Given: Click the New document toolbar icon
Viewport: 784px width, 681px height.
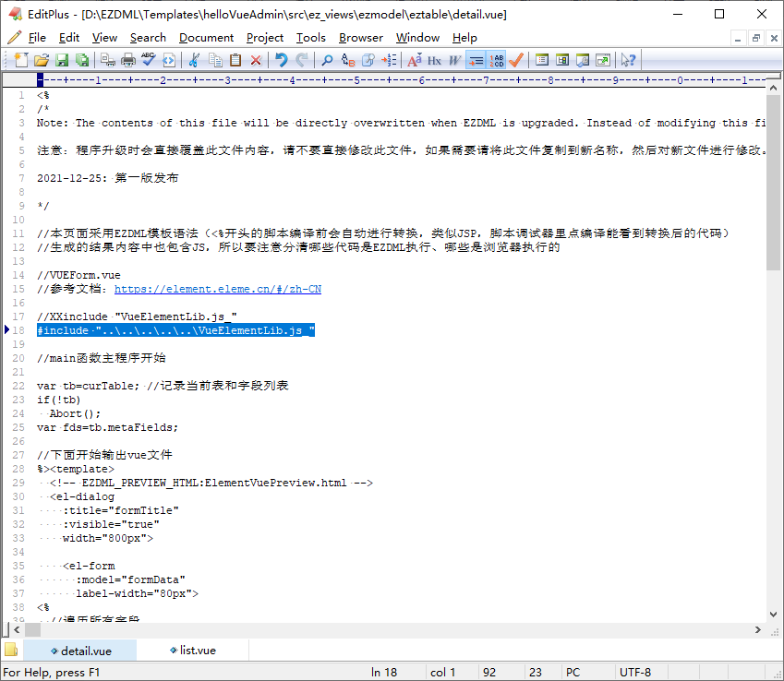Looking at the screenshot, I should click(20, 60).
